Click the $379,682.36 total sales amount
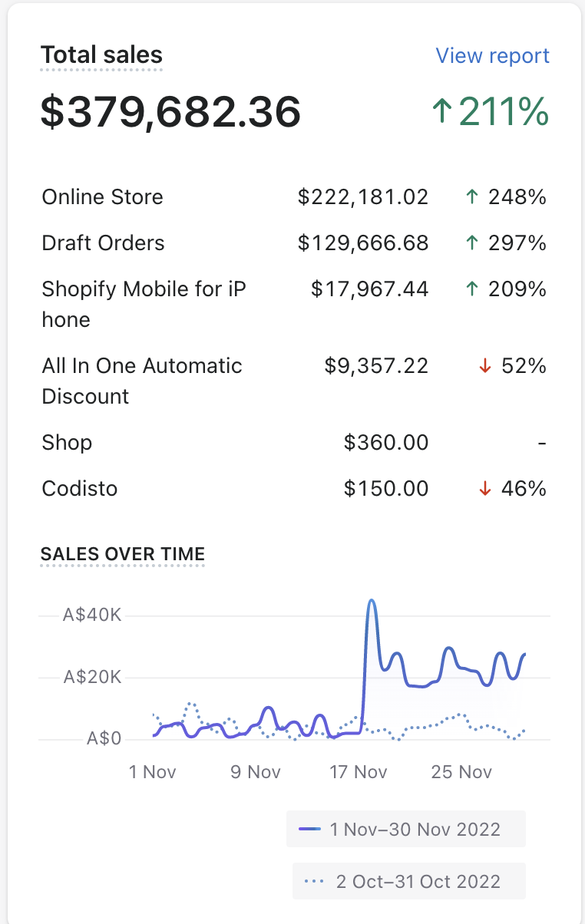Screen dimensions: 585x924 click(170, 112)
